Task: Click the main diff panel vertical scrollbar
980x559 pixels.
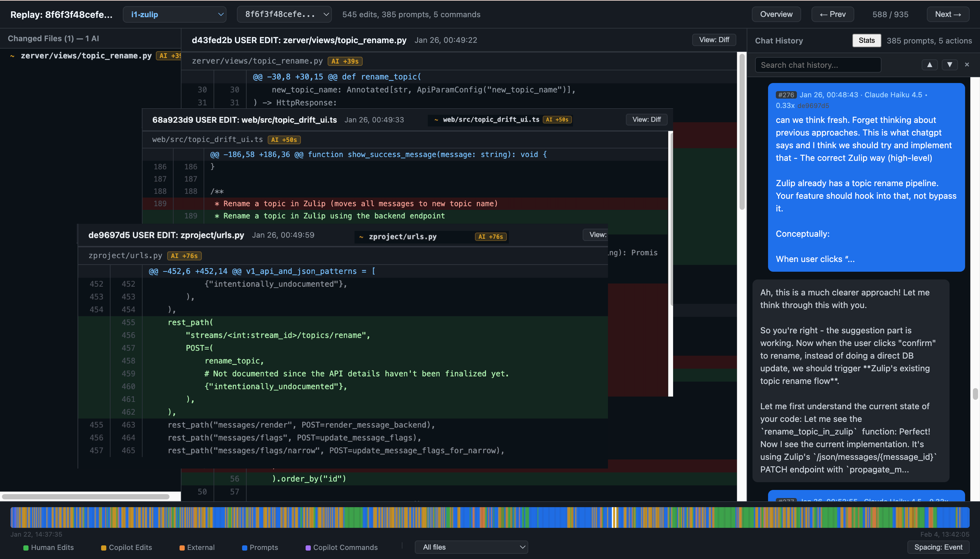Action: pos(742,132)
